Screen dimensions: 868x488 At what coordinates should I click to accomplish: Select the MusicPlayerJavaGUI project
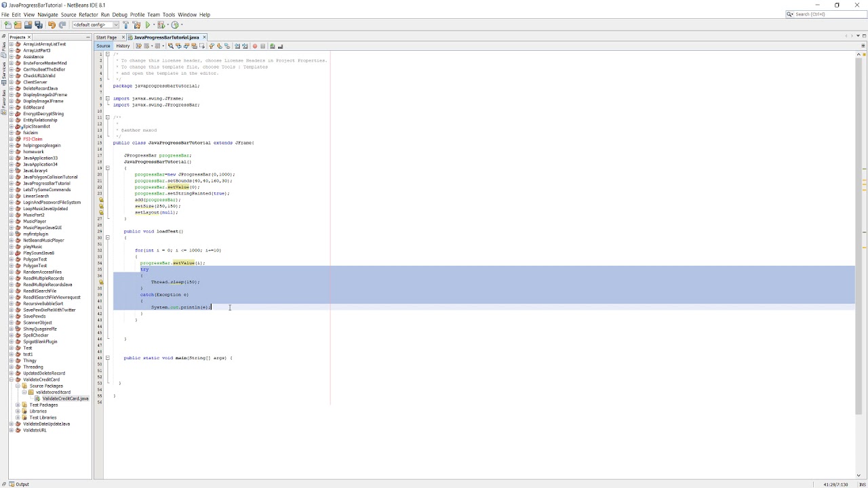tap(42, 228)
